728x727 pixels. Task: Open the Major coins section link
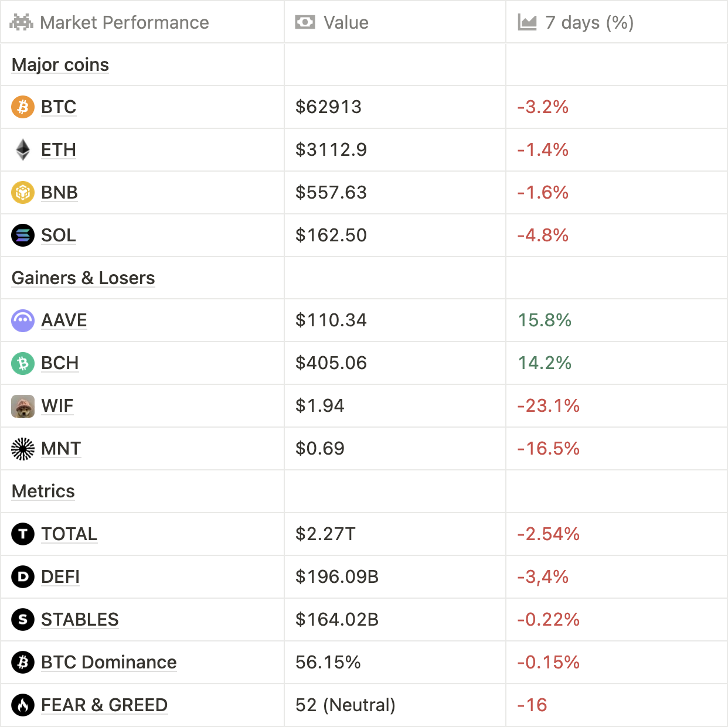click(x=60, y=65)
